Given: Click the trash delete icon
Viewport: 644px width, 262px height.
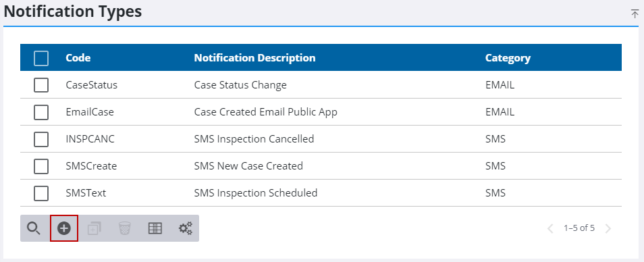Looking at the screenshot, I should [124, 228].
